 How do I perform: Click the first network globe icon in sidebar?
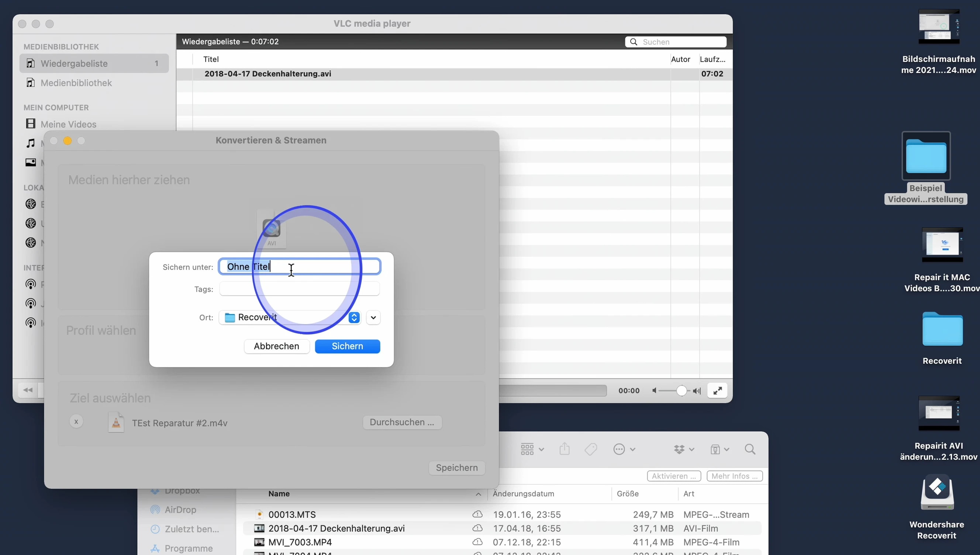click(x=31, y=204)
